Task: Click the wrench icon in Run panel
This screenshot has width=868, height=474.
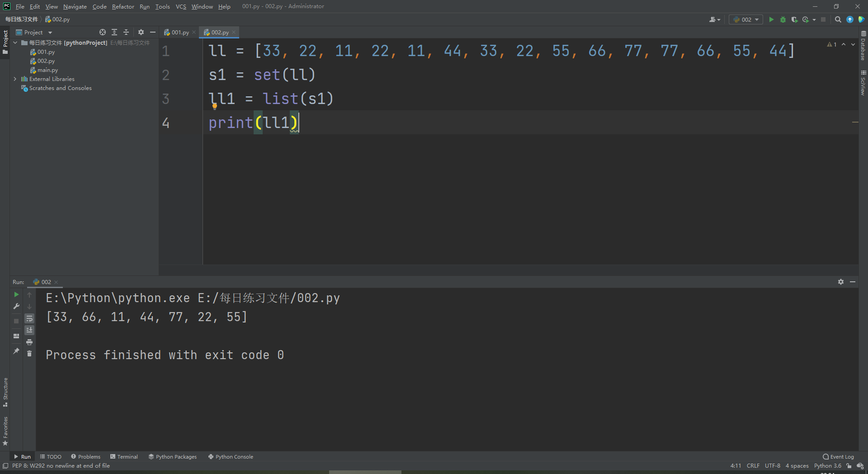Action: pyautogui.click(x=16, y=306)
